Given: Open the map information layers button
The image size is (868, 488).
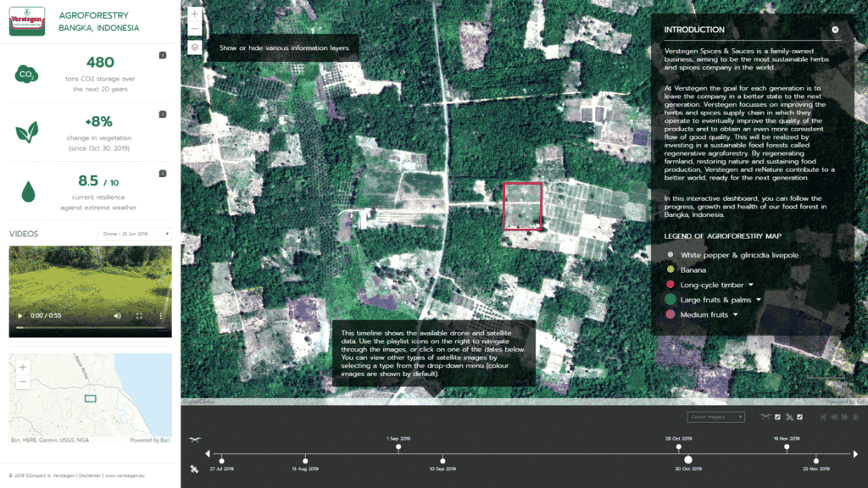Looking at the screenshot, I should tap(195, 47).
